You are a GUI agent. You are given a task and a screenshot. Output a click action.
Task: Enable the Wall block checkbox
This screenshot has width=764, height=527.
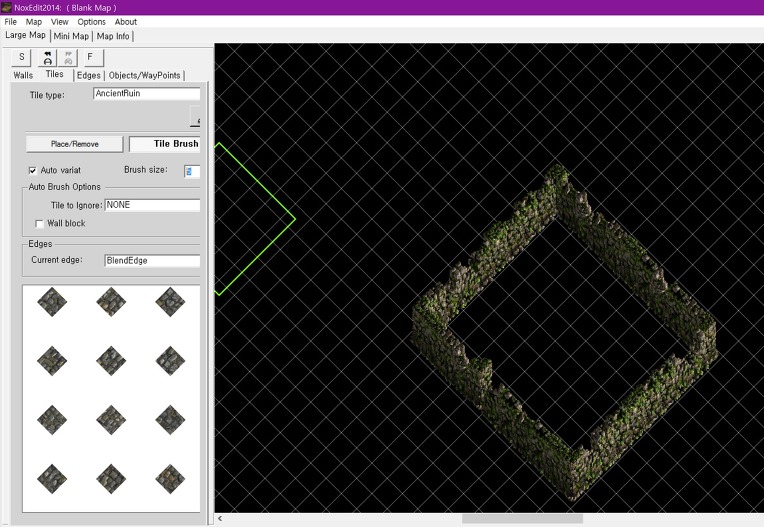point(40,223)
